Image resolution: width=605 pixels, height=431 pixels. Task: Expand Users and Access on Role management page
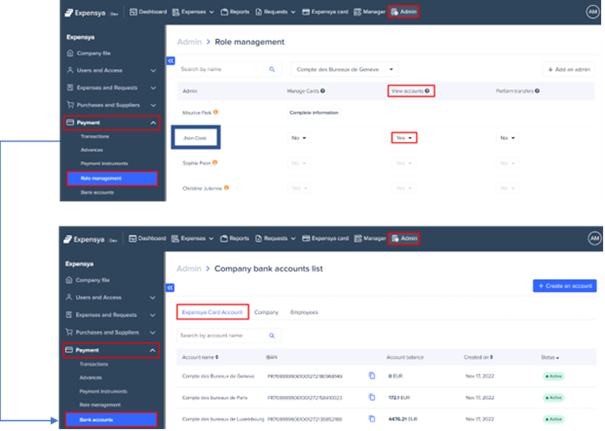(110, 71)
